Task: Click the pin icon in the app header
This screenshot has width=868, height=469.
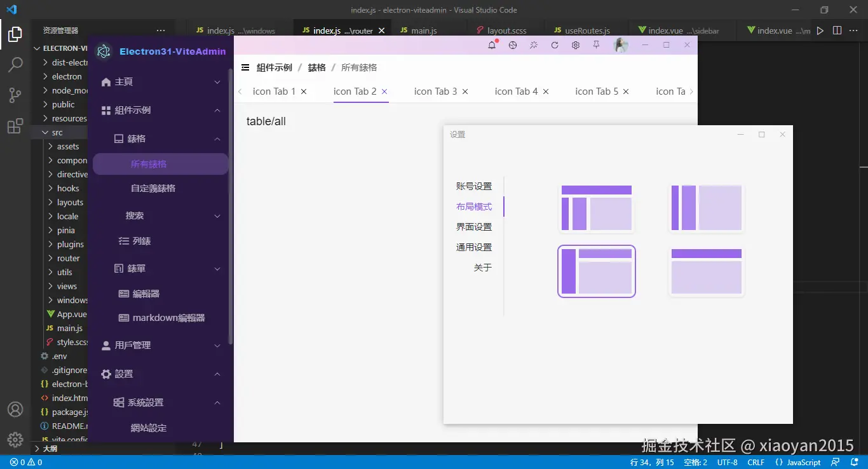Action: pos(597,45)
